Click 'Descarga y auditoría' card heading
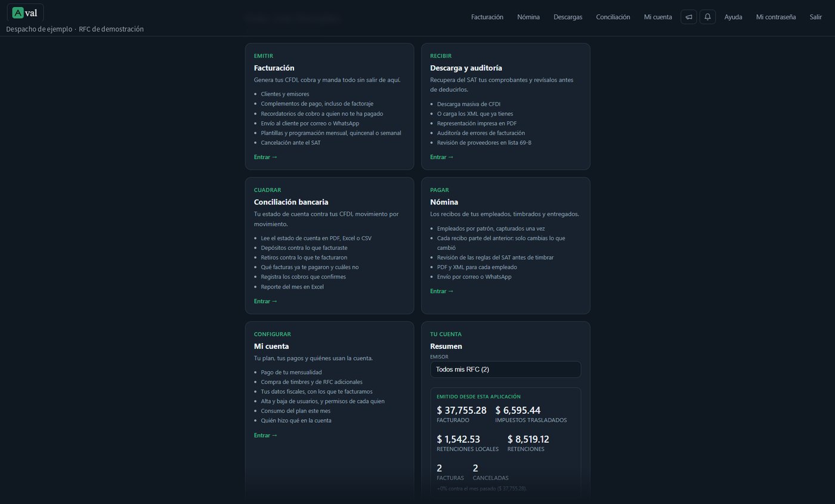The width and height of the screenshot is (835, 504). point(466,68)
